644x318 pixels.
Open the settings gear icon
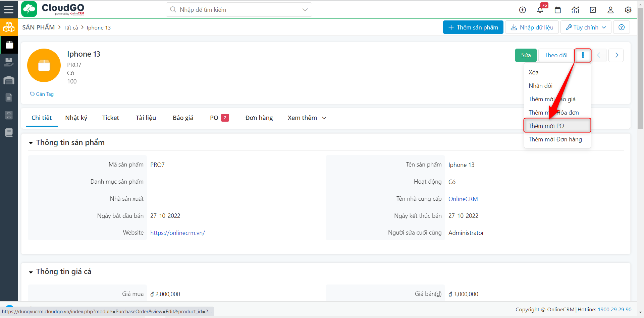tap(628, 10)
